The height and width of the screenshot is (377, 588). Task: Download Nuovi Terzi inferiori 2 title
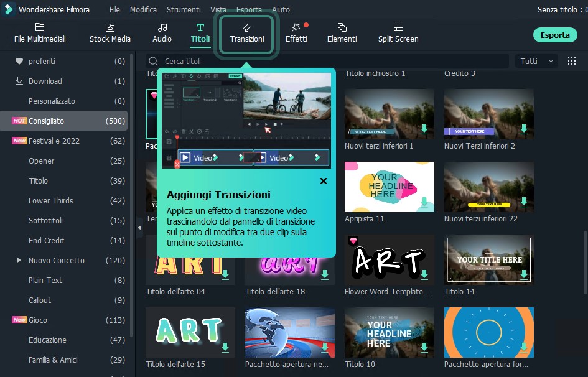[x=524, y=129]
